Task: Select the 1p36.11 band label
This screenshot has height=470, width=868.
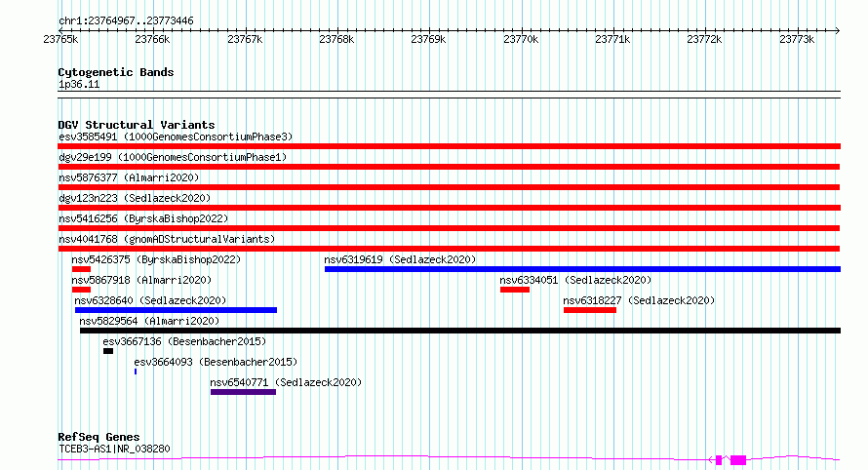Action: (x=79, y=84)
